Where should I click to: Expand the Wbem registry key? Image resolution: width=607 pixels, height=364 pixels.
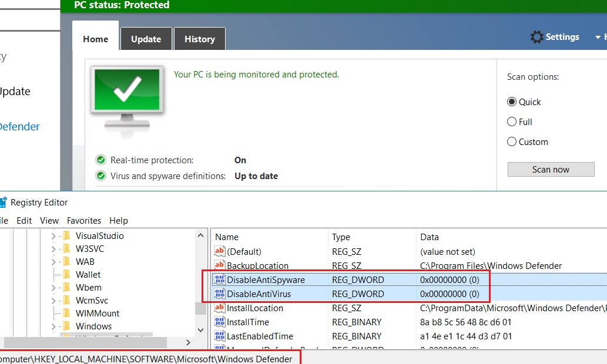[x=53, y=288]
